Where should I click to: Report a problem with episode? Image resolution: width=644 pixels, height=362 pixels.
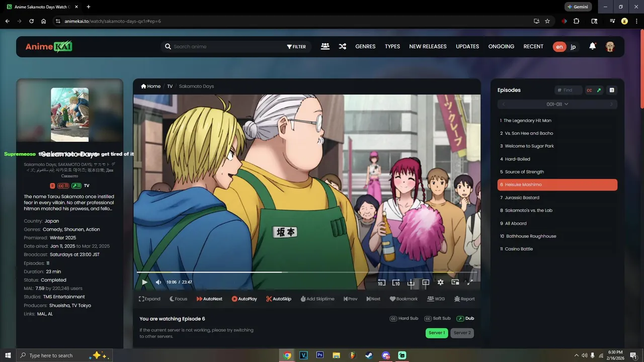pyautogui.click(x=464, y=299)
